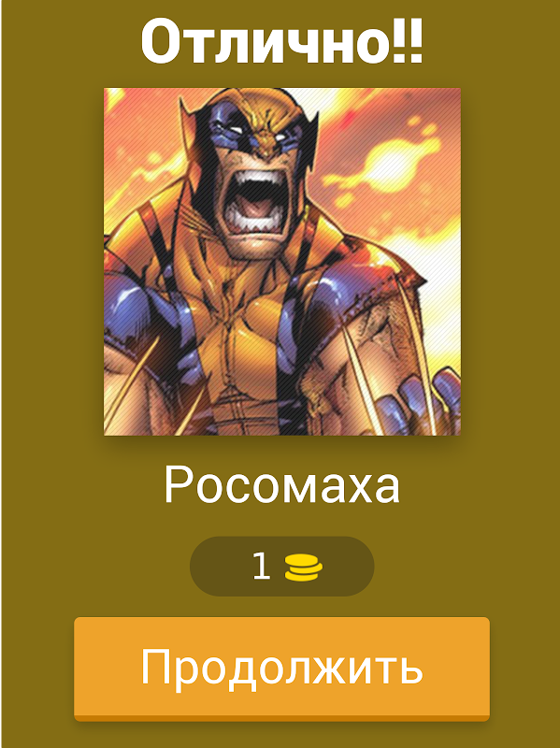Select the coin reward pill showing 1

point(282,567)
